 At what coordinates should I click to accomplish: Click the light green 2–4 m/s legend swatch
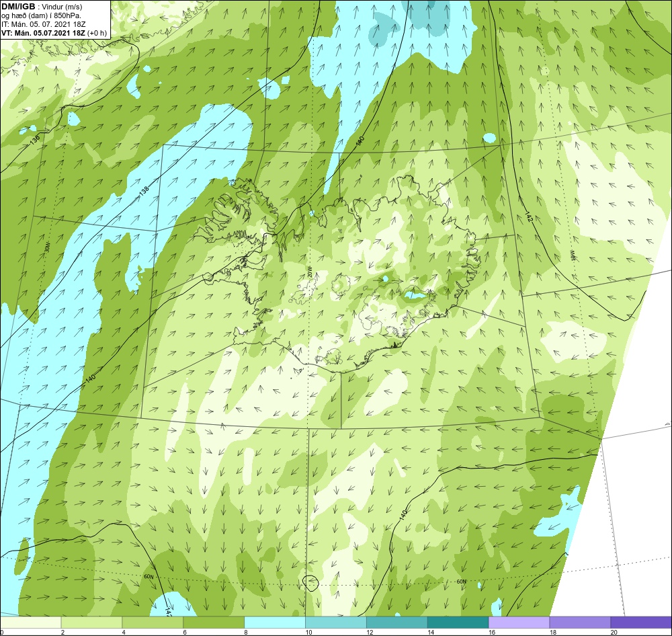[x=91, y=623]
